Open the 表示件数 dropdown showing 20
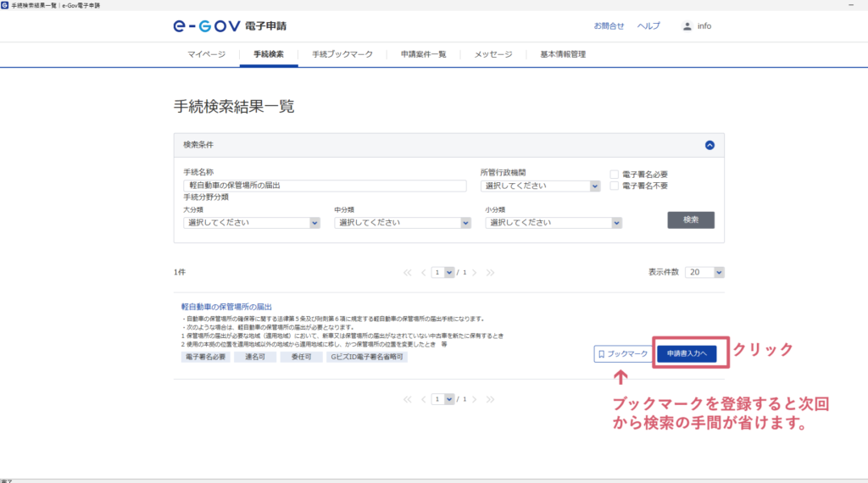This screenshot has height=483, width=868. (x=705, y=273)
